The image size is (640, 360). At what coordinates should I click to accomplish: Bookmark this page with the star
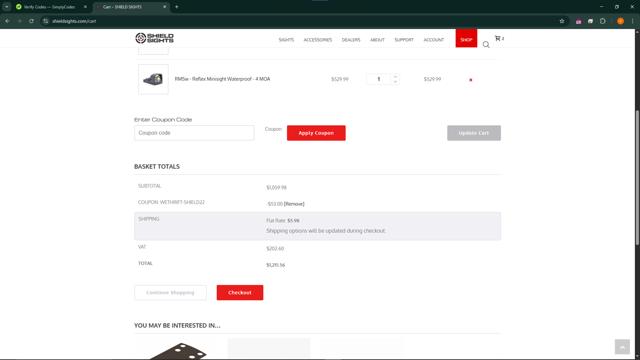click(x=562, y=21)
